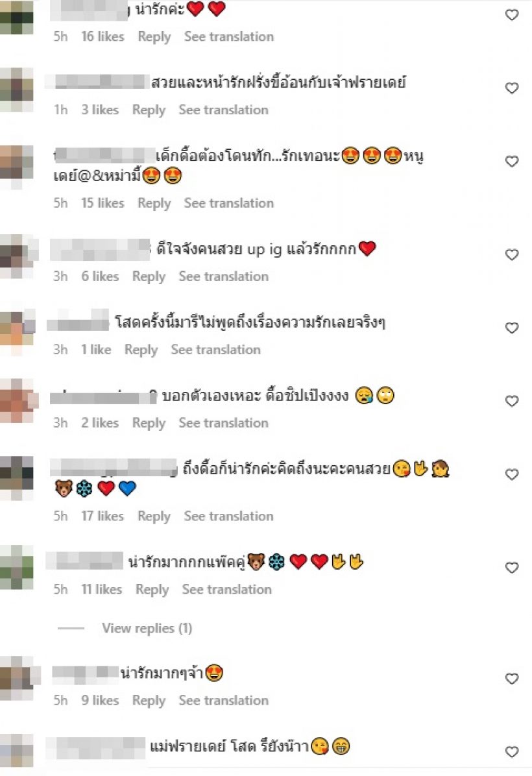Like the comment with 2 likes
Screen dimensions: 532x776
[512, 401]
